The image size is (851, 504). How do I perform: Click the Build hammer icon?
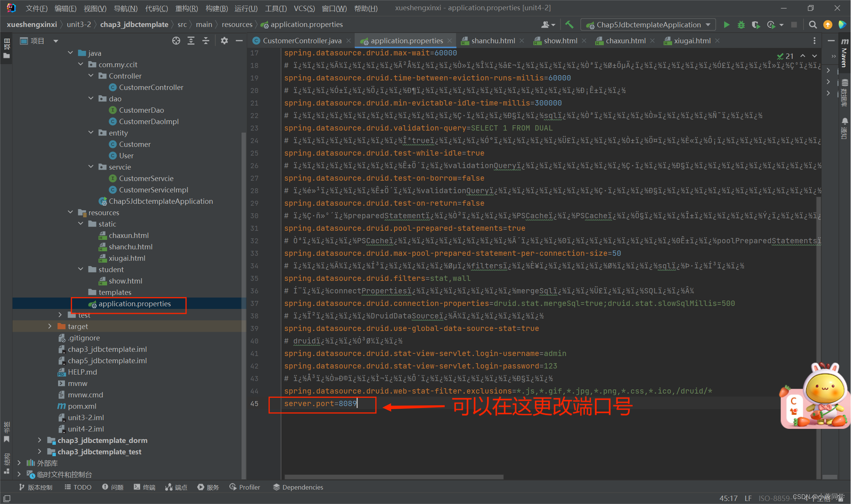(569, 25)
